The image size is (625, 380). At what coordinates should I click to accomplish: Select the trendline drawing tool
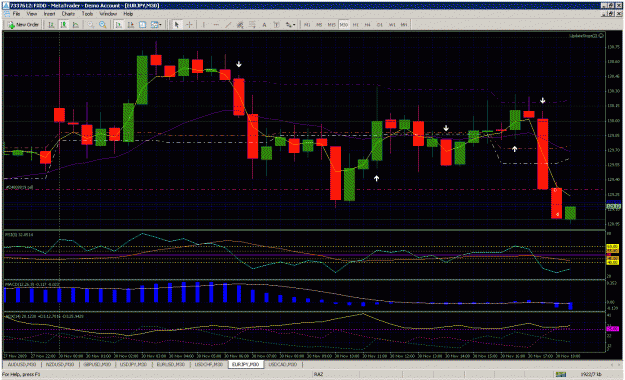(x=228, y=25)
